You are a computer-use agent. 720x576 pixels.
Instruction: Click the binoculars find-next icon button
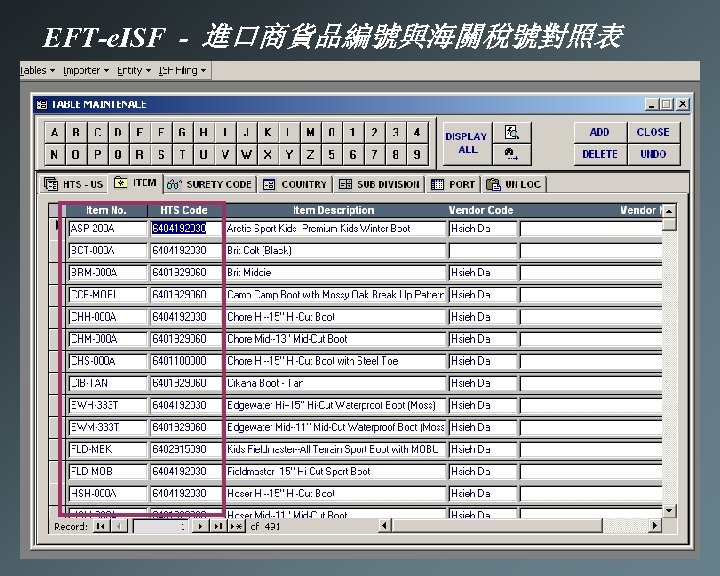(x=512, y=154)
